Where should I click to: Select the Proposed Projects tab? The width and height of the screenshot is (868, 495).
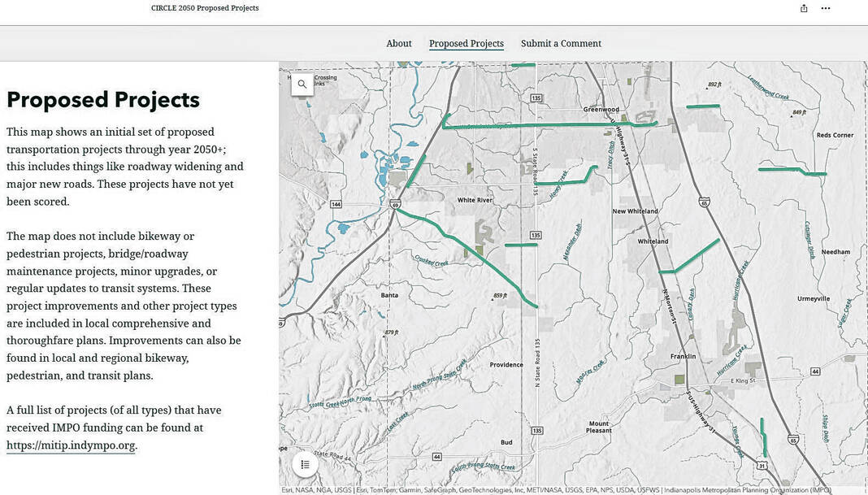click(467, 44)
